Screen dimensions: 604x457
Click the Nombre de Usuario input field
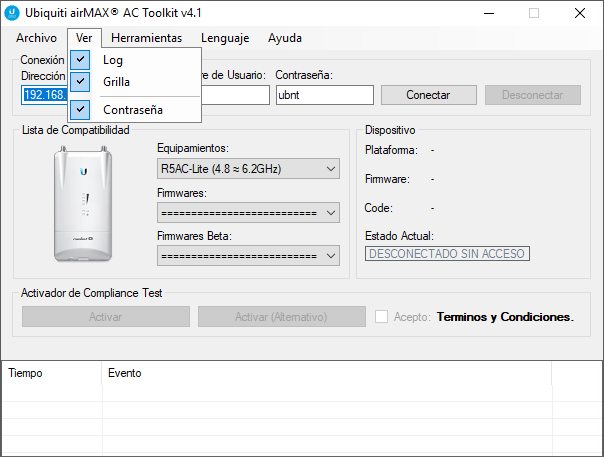[x=235, y=95]
